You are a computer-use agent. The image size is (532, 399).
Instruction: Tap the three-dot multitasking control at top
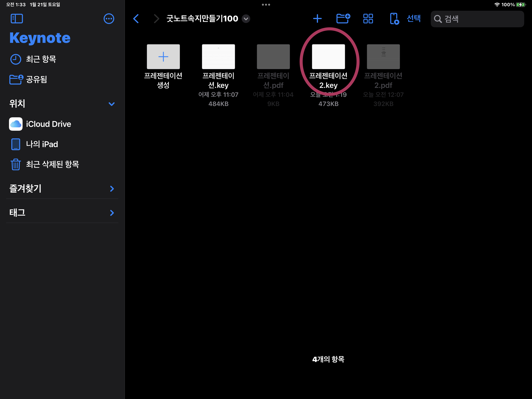coord(266,4)
